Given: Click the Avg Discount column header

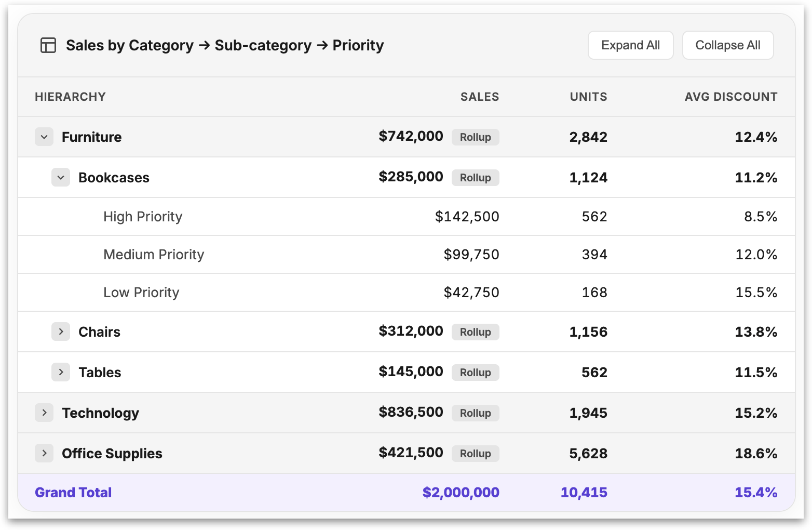Looking at the screenshot, I should [730, 97].
